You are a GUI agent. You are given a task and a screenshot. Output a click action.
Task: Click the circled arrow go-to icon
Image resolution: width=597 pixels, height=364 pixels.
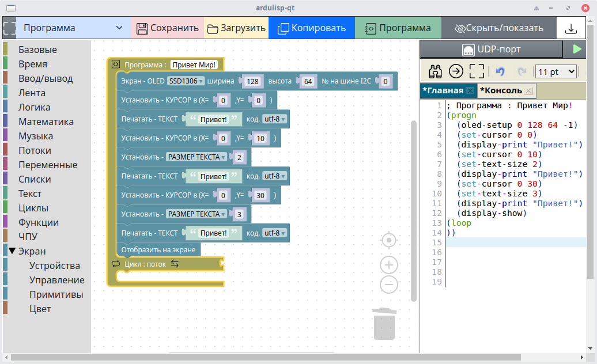click(456, 71)
